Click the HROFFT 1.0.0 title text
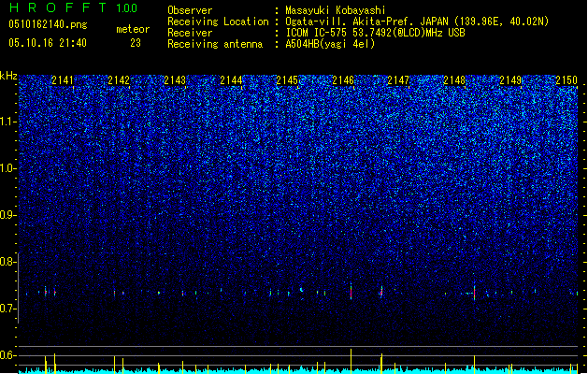This screenshot has width=588, height=374. coord(74,7)
